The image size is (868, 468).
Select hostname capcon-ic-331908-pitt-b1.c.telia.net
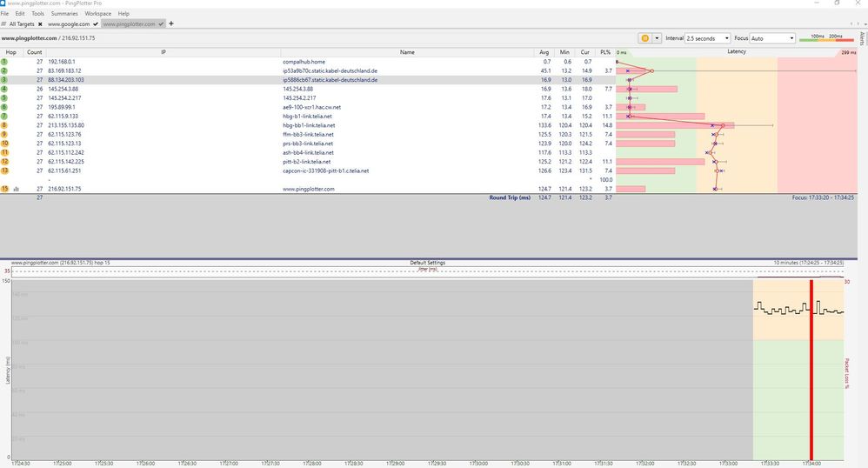[325, 170]
